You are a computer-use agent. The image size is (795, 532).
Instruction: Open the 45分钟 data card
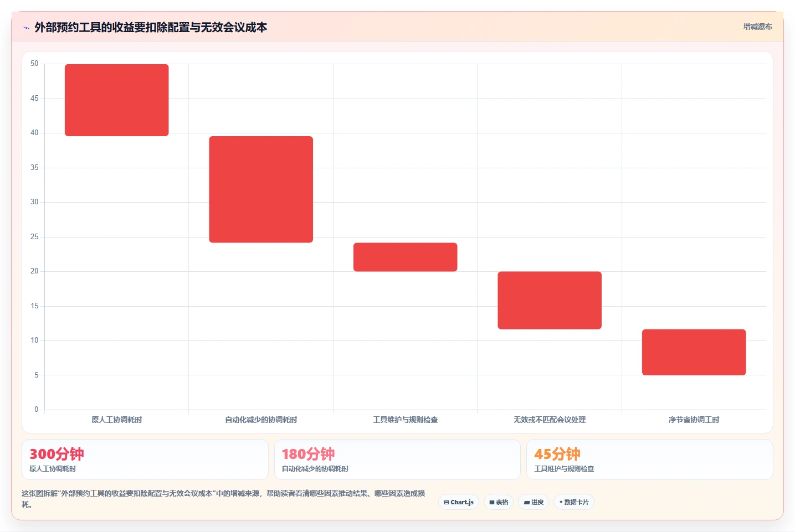649,459
